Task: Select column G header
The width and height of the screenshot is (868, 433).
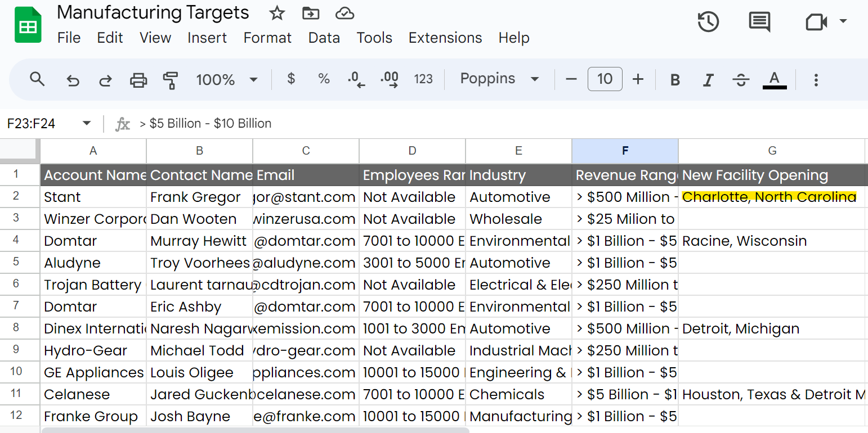Action: (x=772, y=151)
